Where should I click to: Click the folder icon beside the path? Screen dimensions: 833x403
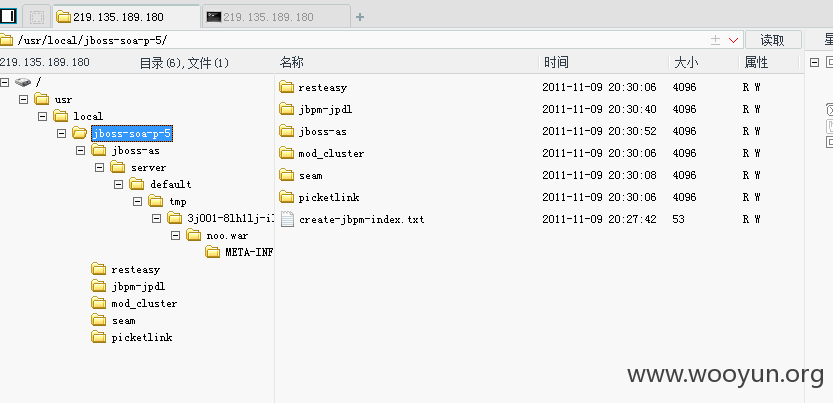6,40
